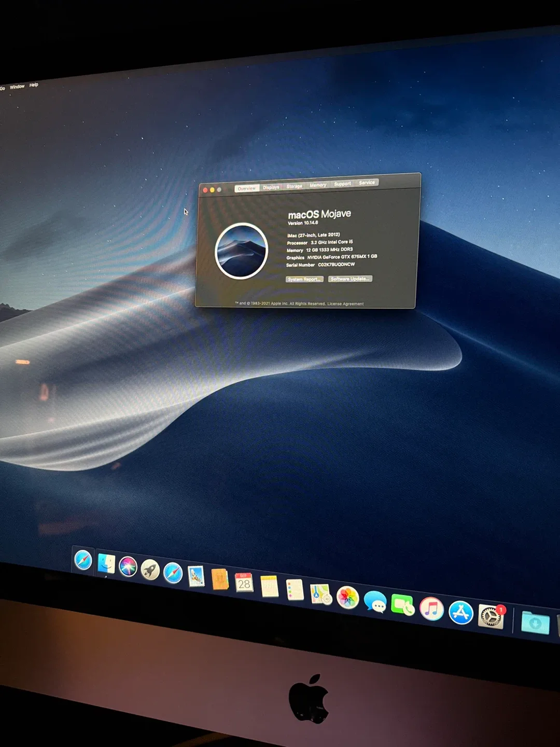Screen dimensions: 560x747
Task: Click the System Report button
Action: tap(304, 279)
